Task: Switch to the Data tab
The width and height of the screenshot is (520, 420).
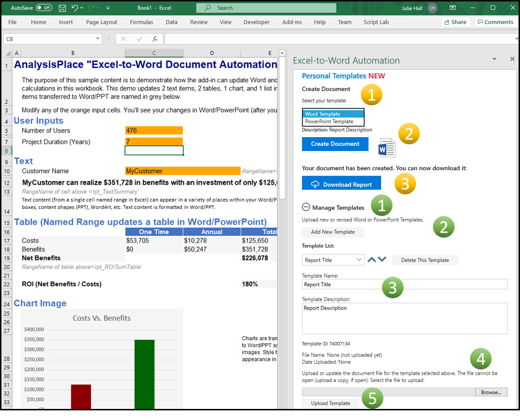Action: tap(171, 22)
